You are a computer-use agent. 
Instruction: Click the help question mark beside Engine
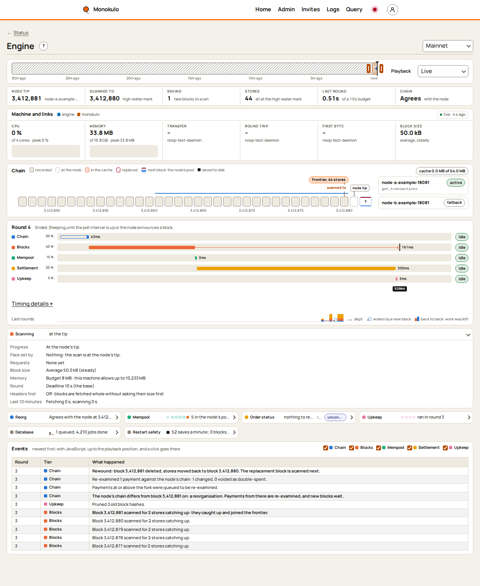coord(43,46)
